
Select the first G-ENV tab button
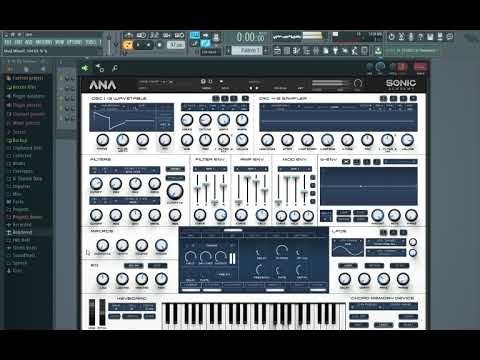[x=346, y=162]
